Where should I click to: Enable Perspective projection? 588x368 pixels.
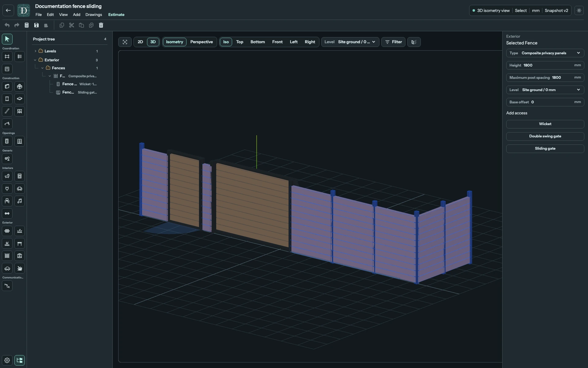tap(202, 42)
